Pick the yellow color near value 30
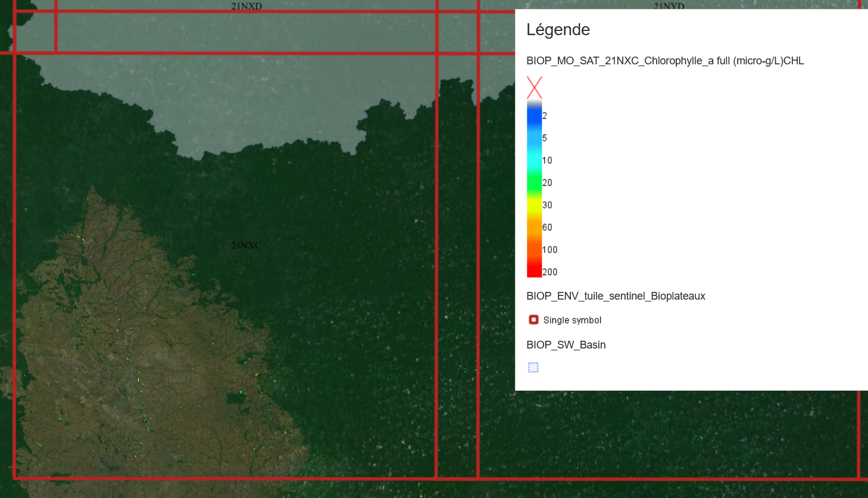 [534, 205]
